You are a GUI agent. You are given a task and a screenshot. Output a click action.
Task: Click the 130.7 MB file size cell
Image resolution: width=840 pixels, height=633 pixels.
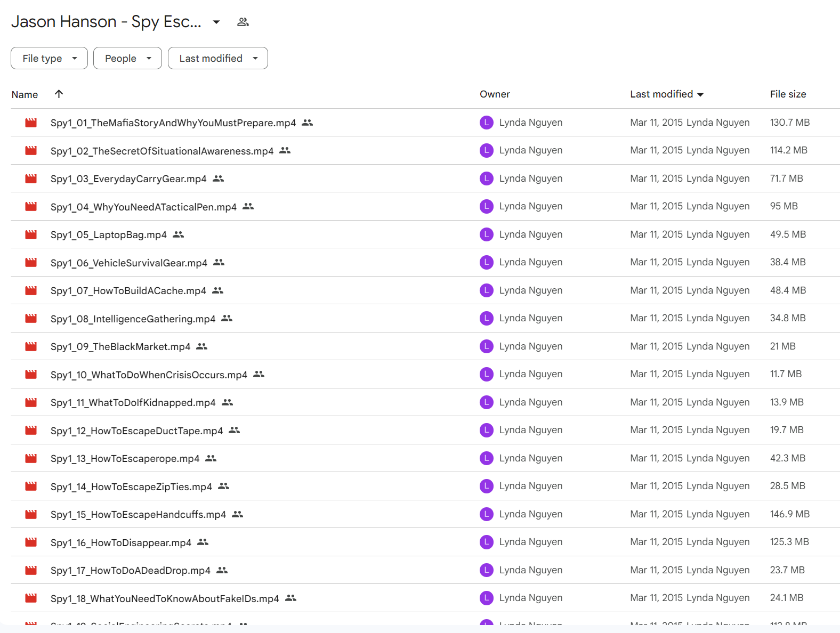click(x=790, y=123)
